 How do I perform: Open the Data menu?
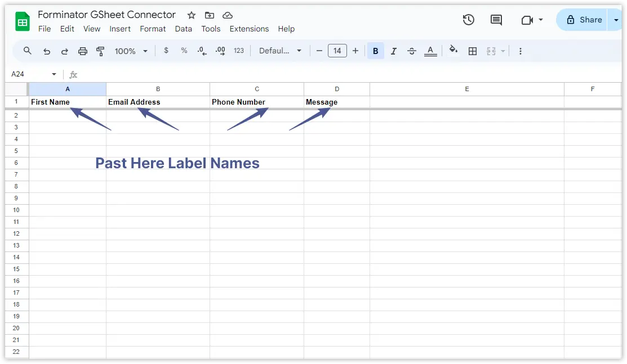click(x=183, y=29)
